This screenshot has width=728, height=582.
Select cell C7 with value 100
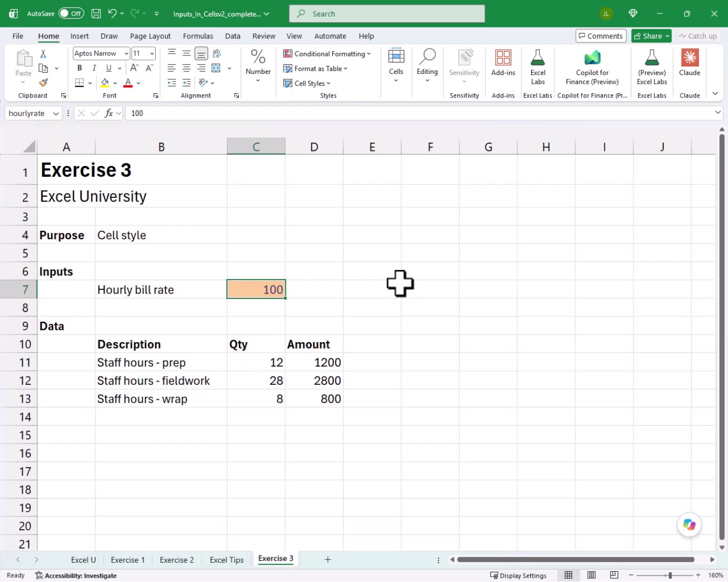(256, 289)
